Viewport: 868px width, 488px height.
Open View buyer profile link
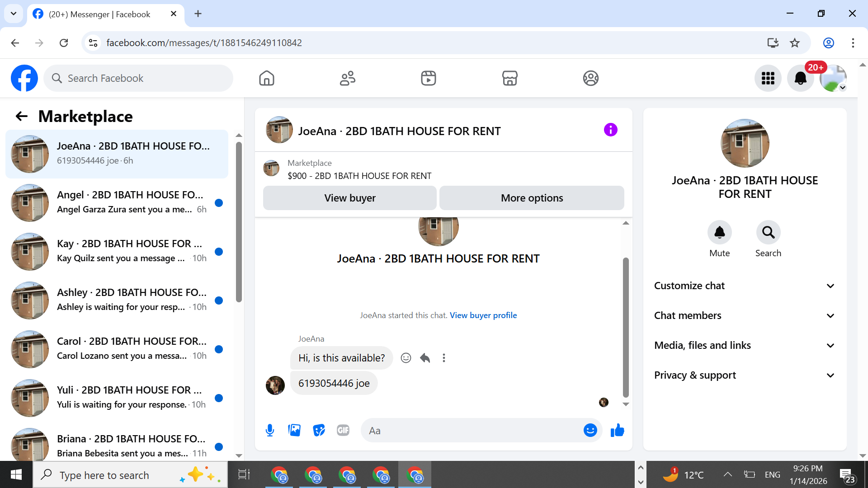pos(483,315)
